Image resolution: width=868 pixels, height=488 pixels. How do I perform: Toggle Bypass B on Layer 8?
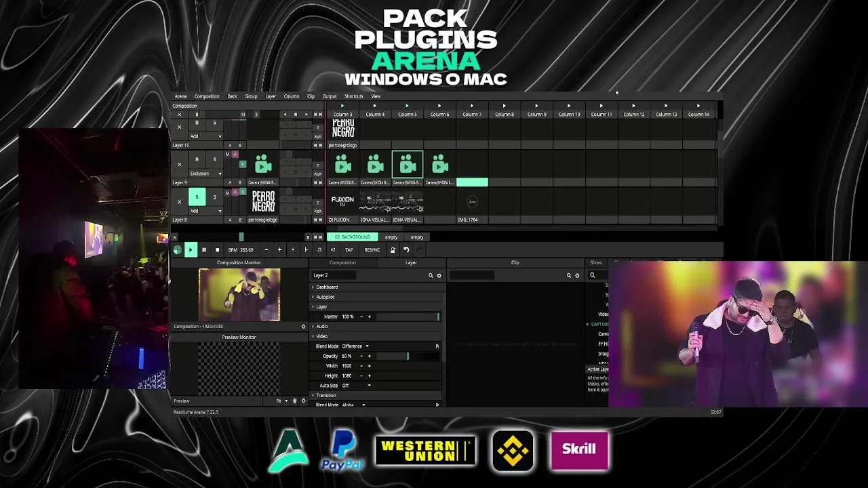[x=197, y=197]
